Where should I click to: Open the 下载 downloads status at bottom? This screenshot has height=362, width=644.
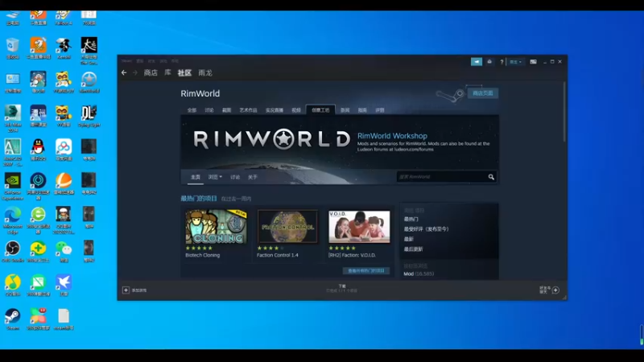click(341, 289)
